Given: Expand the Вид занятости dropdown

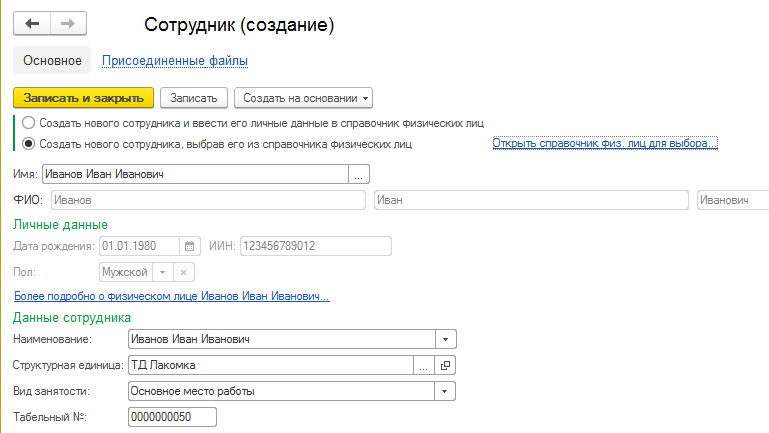Looking at the screenshot, I should (444, 391).
